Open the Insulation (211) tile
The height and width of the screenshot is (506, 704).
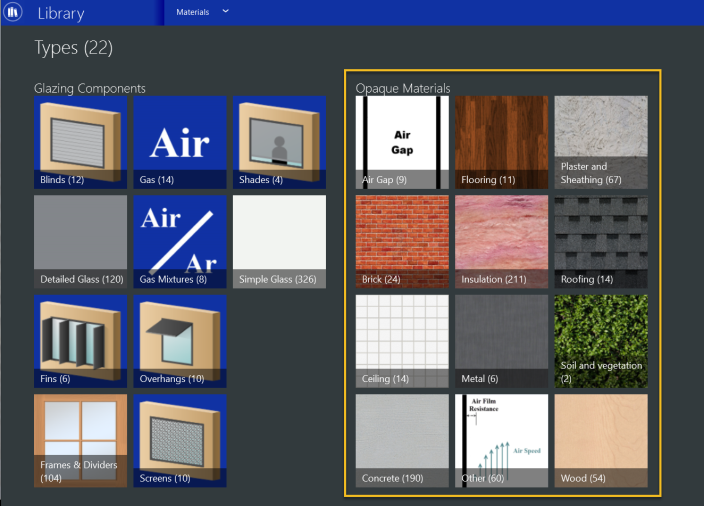click(502, 242)
